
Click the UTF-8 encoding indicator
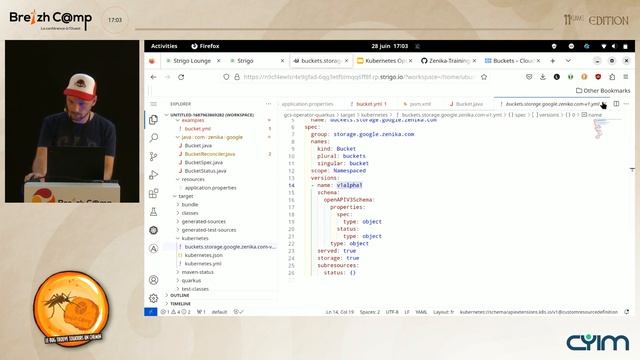click(x=392, y=312)
